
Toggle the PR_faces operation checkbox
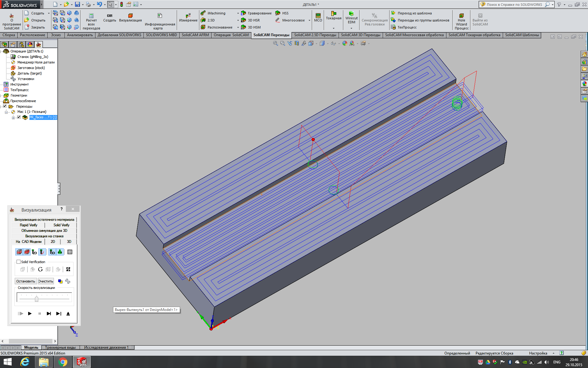click(x=19, y=117)
